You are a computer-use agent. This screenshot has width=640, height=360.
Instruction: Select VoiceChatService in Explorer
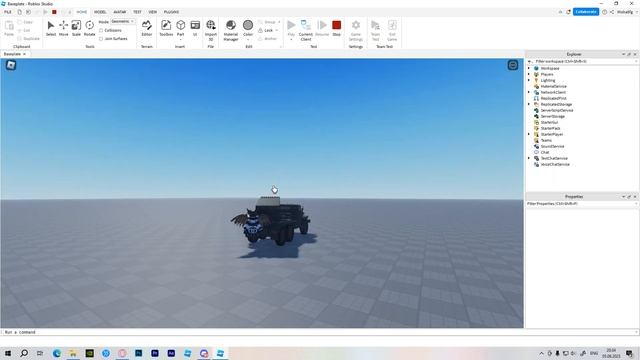(555, 164)
